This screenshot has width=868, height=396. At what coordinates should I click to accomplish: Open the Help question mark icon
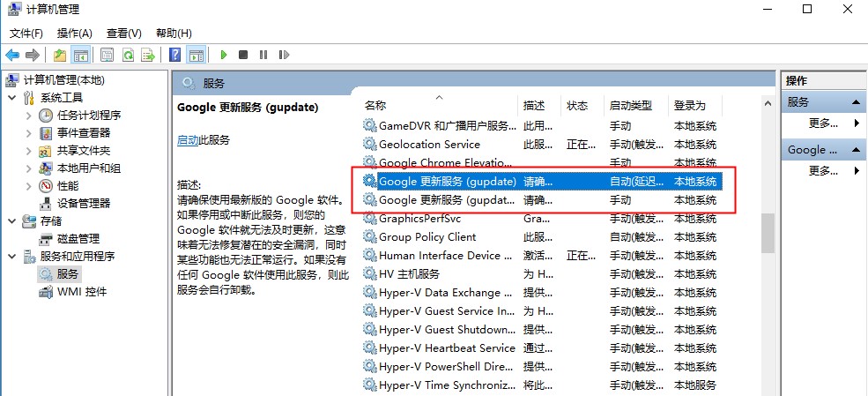click(175, 55)
